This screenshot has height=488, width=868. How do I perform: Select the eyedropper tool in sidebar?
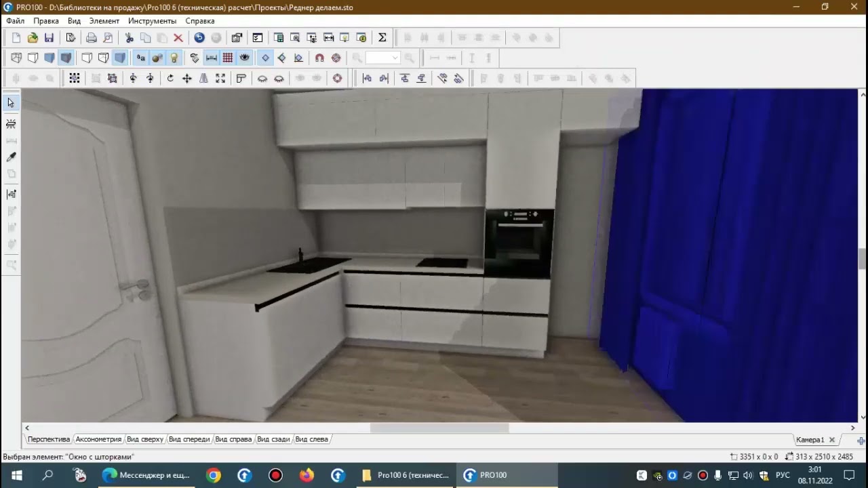(x=11, y=157)
